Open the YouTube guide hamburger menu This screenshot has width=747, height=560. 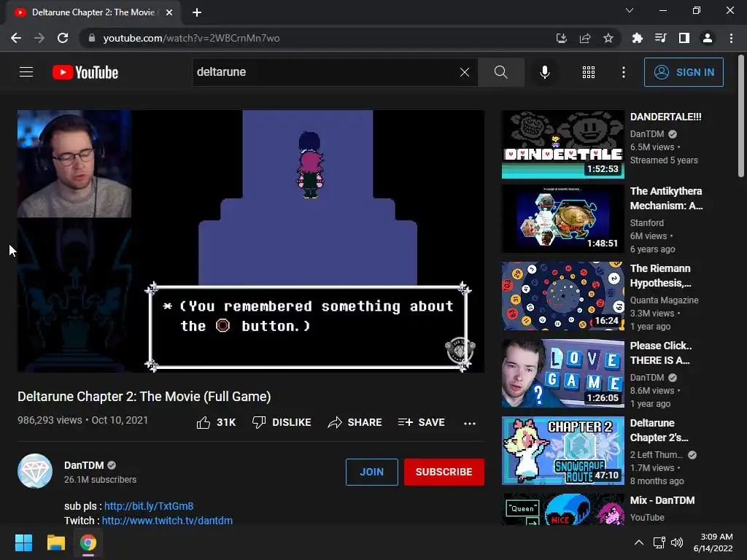tap(26, 72)
